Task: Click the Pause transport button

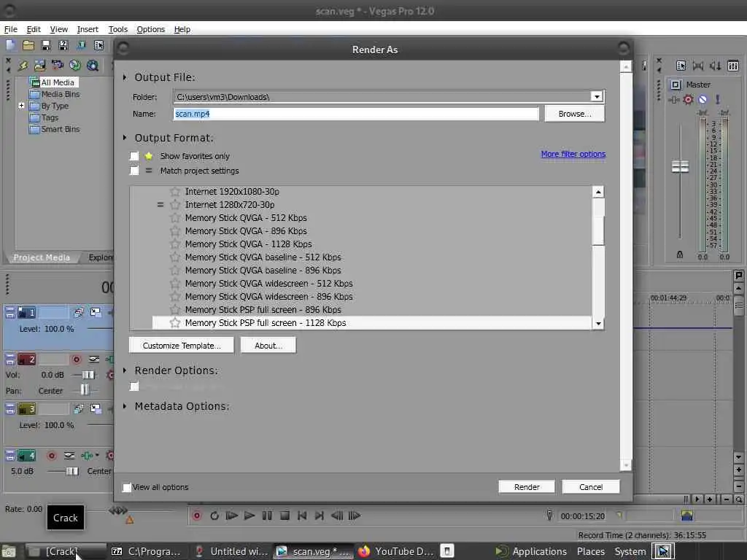Action: coord(267,516)
